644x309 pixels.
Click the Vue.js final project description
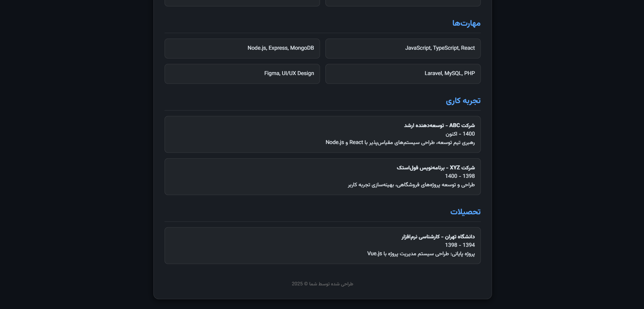421,254
